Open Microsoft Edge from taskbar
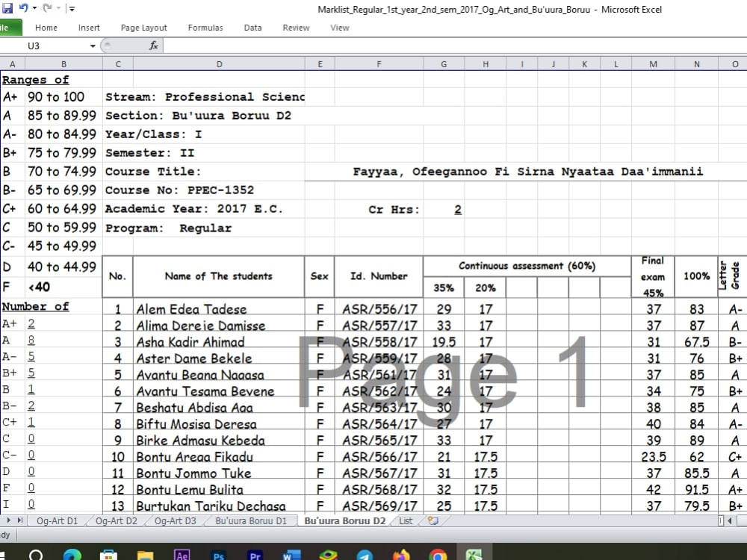Image resolution: width=747 pixels, height=560 pixels. coord(72,555)
